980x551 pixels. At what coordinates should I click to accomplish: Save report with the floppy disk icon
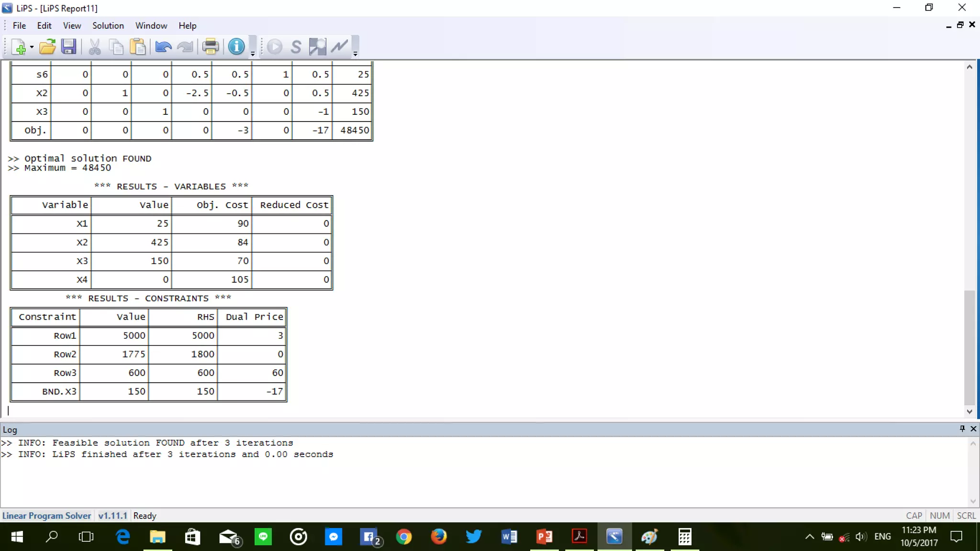coord(68,47)
